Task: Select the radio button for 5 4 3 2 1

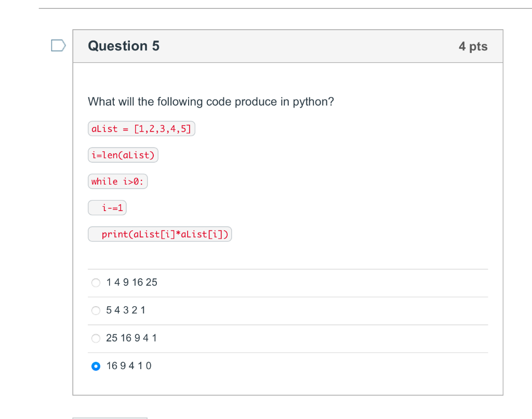Action: click(96, 310)
